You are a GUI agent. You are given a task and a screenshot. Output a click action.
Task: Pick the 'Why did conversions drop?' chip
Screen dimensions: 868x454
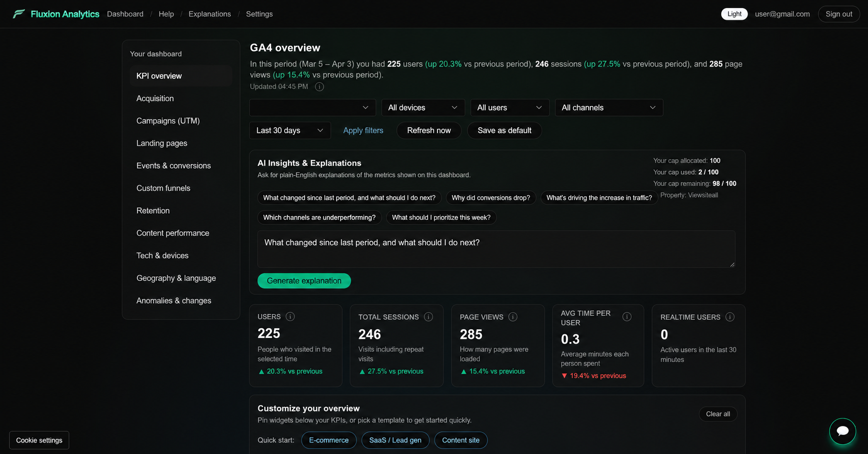(x=491, y=198)
